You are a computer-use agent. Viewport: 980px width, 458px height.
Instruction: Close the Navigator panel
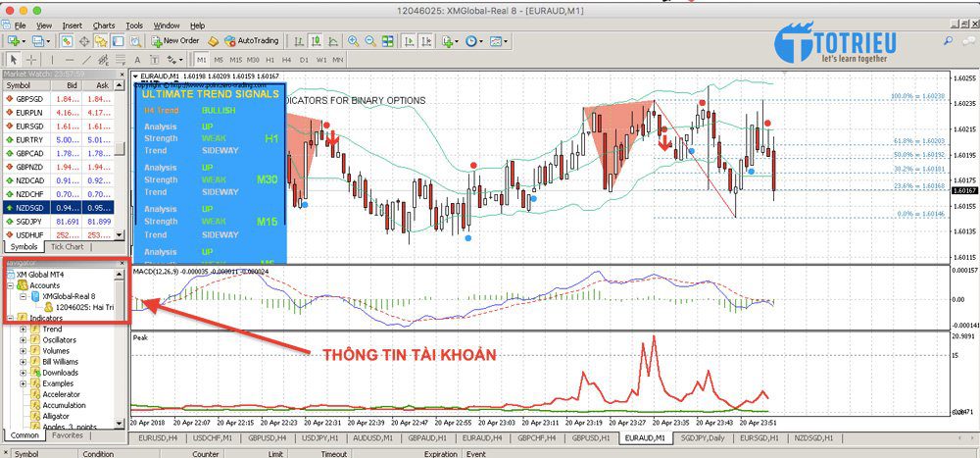point(120,264)
